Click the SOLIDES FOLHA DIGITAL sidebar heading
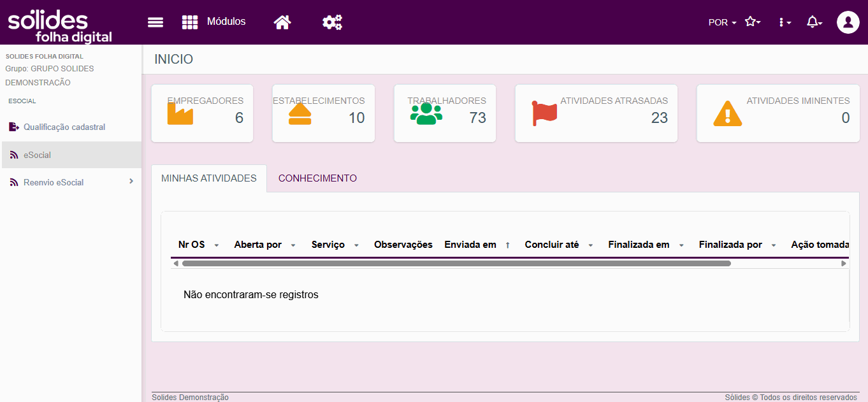This screenshot has width=868, height=402. click(45, 57)
